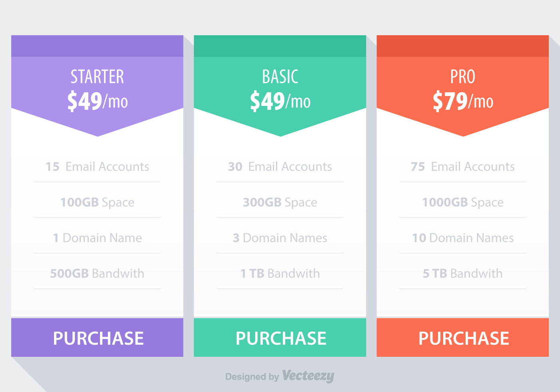Click the green Basic PURCHASE button
Image resolution: width=560 pixels, height=392 pixels.
pos(280,338)
